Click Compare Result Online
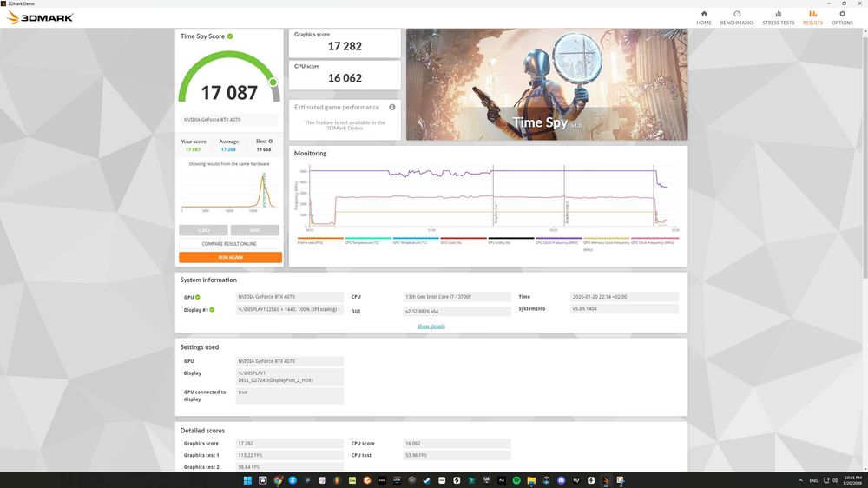The image size is (868, 488). pos(229,244)
